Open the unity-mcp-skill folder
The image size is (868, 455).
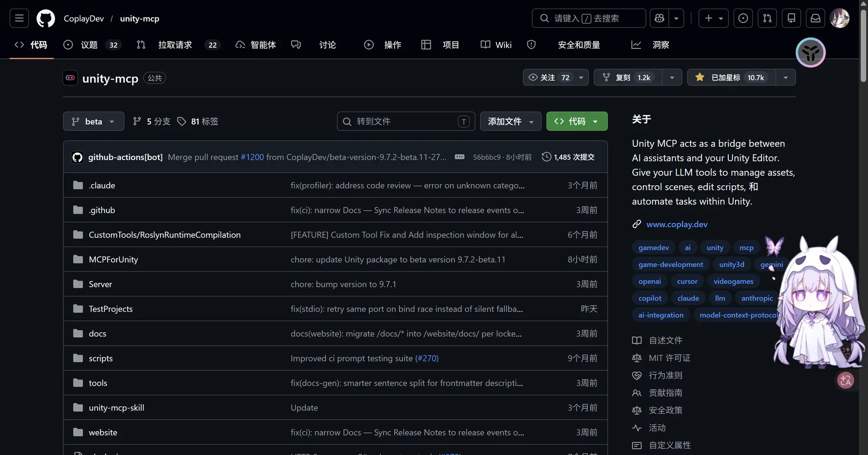[116, 408]
